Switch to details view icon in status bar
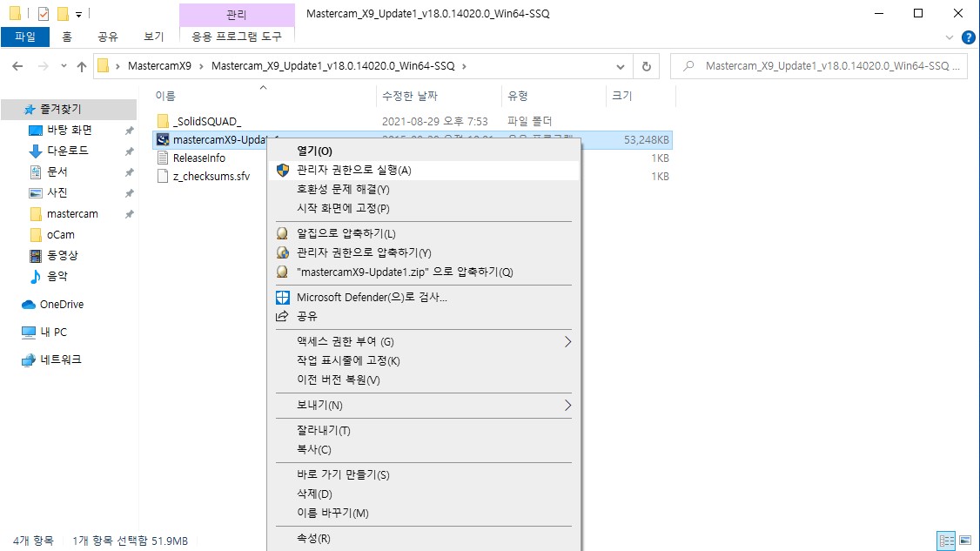Screen dimensions: 980x551 (946, 540)
